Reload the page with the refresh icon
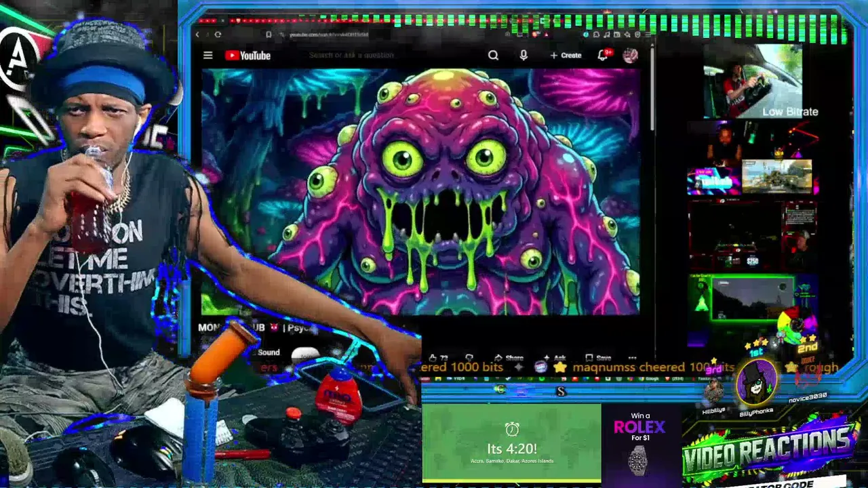The width and height of the screenshot is (868, 488). pyautogui.click(x=218, y=35)
